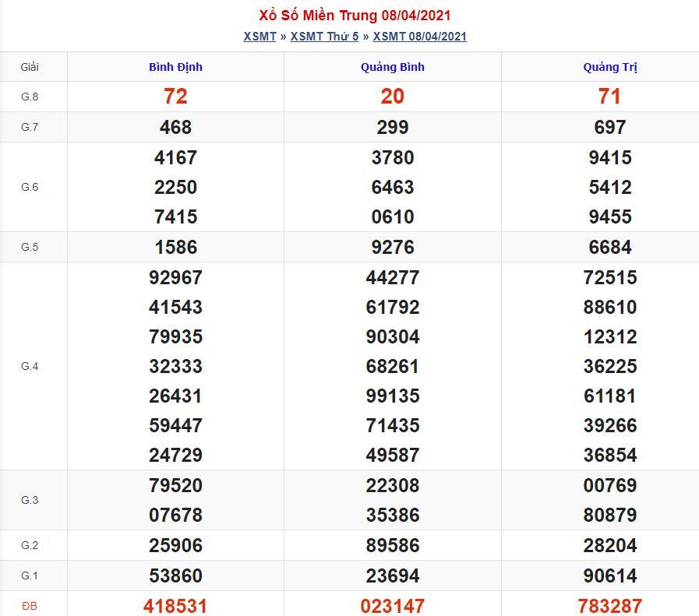Click special prize number 783287
This screenshot has width=699, height=616.
pyautogui.click(x=610, y=606)
